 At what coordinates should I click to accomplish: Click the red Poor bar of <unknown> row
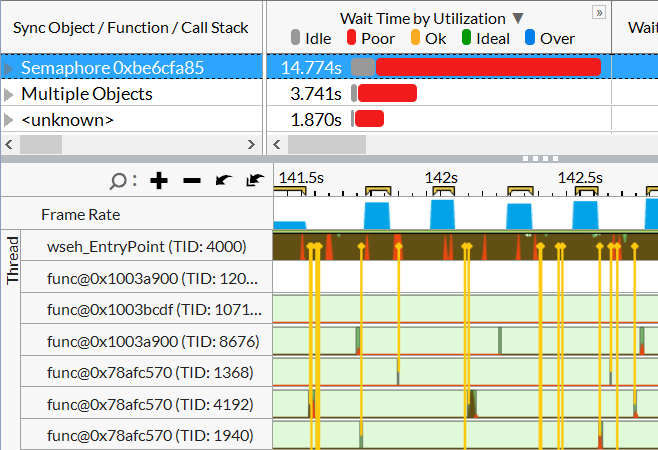[x=369, y=119]
